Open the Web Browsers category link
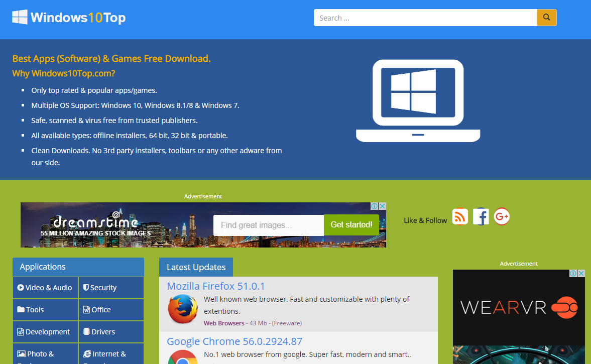The image size is (591, 364). (x=224, y=323)
